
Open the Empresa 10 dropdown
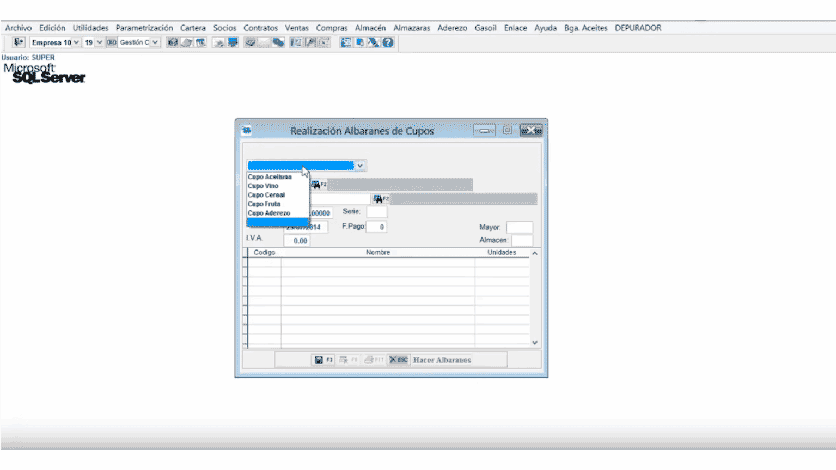pos(76,43)
